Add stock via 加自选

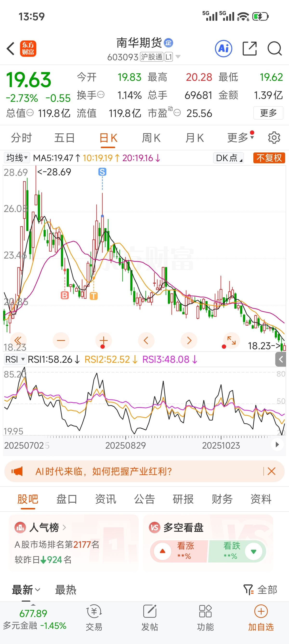[x=261, y=617]
